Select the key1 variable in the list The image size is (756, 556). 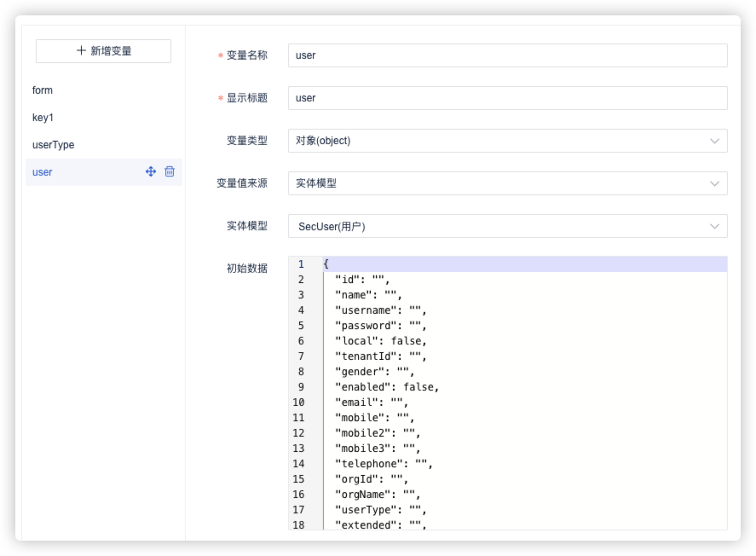(43, 118)
